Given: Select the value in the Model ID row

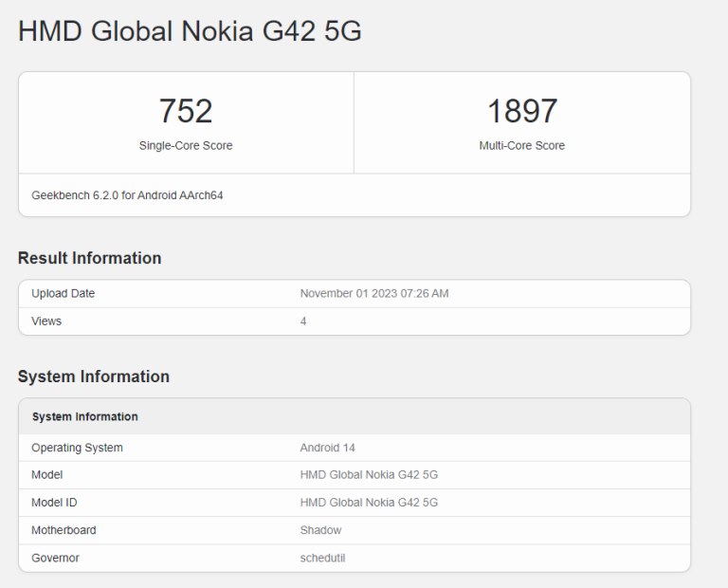Looking at the screenshot, I should [369, 502].
